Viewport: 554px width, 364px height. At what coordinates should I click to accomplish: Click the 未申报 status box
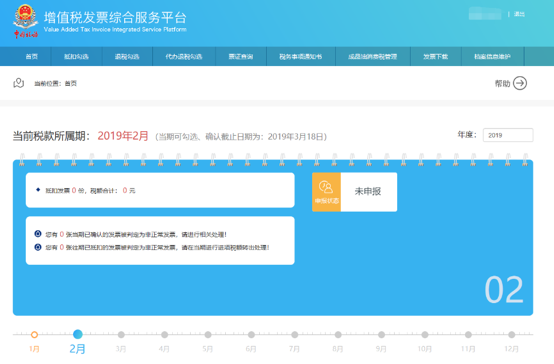point(369,192)
